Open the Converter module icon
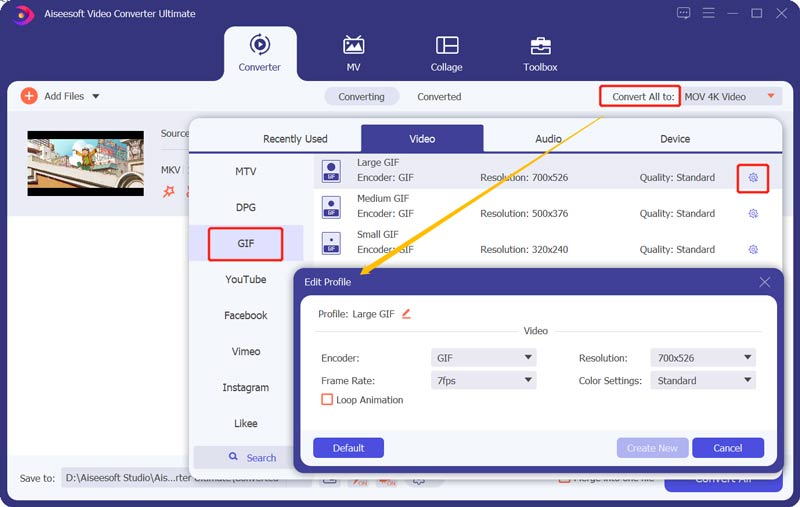Screen dimensions: 800x507 coord(259,45)
